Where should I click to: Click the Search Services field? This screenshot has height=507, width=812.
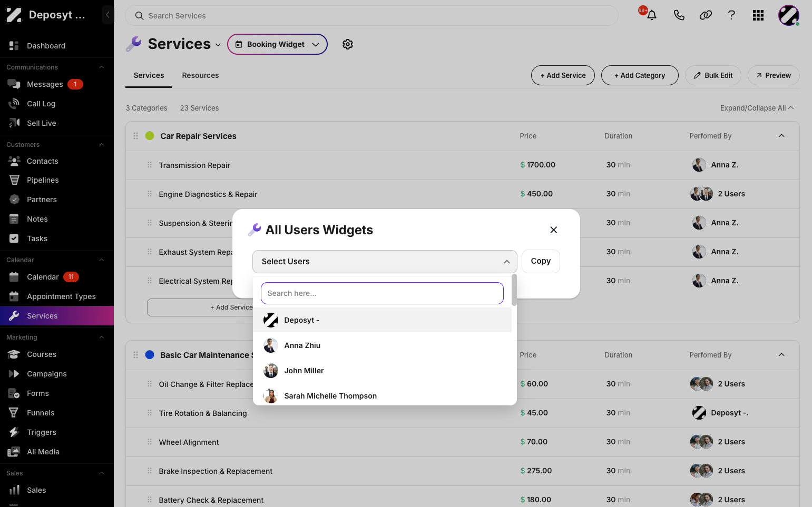371,16
